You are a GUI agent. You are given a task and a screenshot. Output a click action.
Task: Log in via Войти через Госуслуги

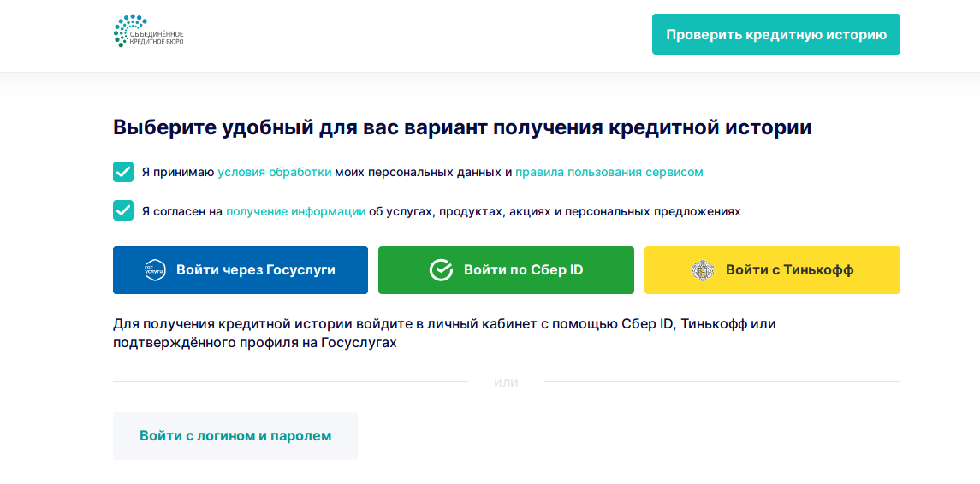[x=241, y=269]
